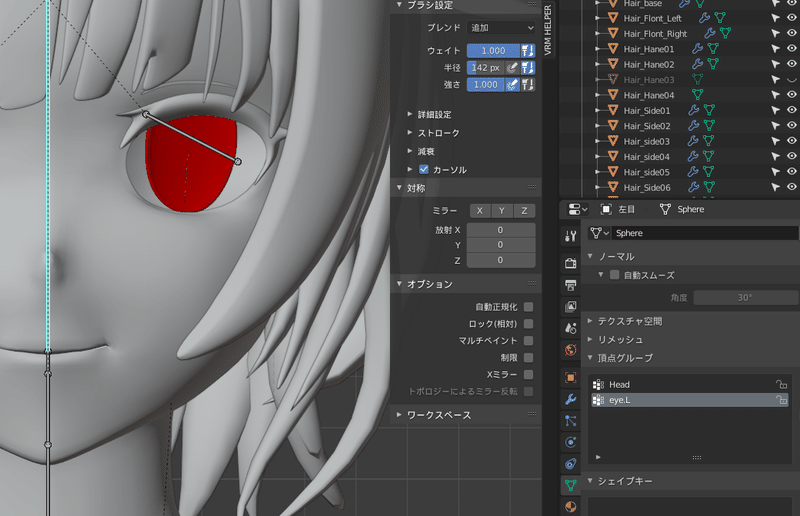Toggle selectability arrow for Hair_Side01
This screenshot has height=516, width=800.
coord(775,110)
